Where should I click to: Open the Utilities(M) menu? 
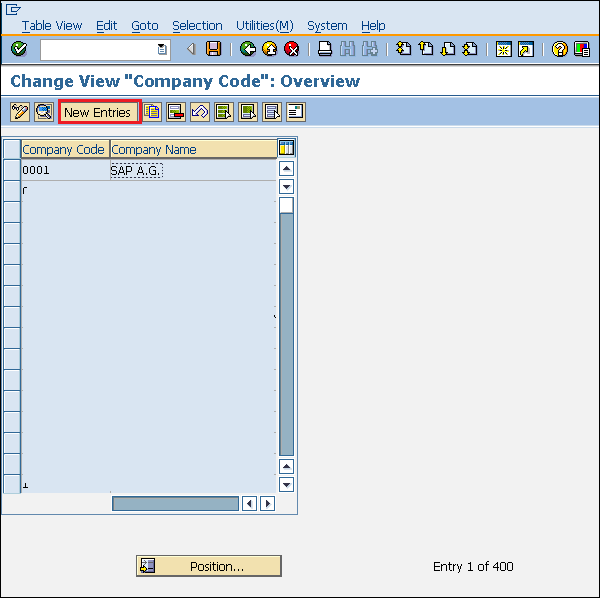(265, 26)
